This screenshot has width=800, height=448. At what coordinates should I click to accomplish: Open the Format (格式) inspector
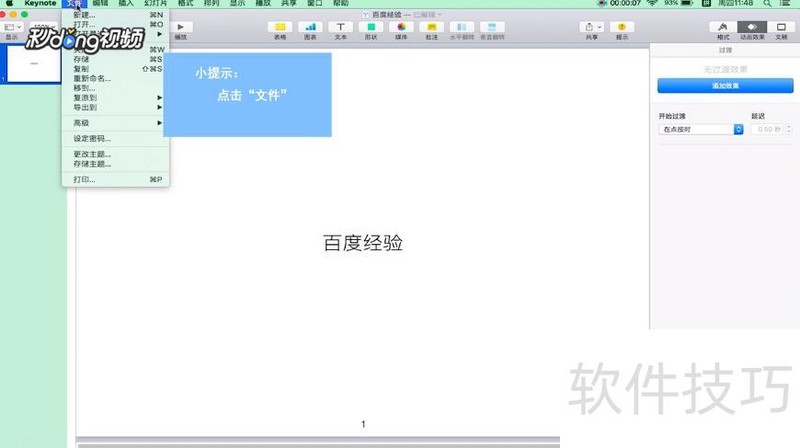(723, 27)
